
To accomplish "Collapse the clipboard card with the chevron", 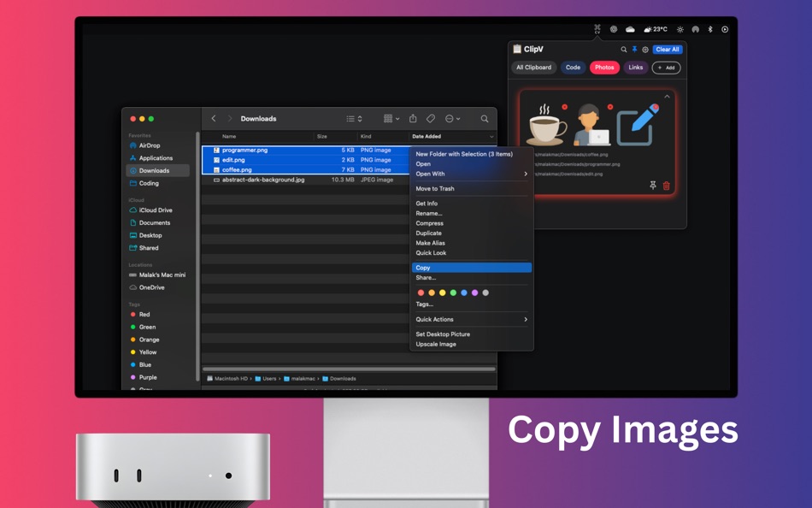I will tap(667, 97).
